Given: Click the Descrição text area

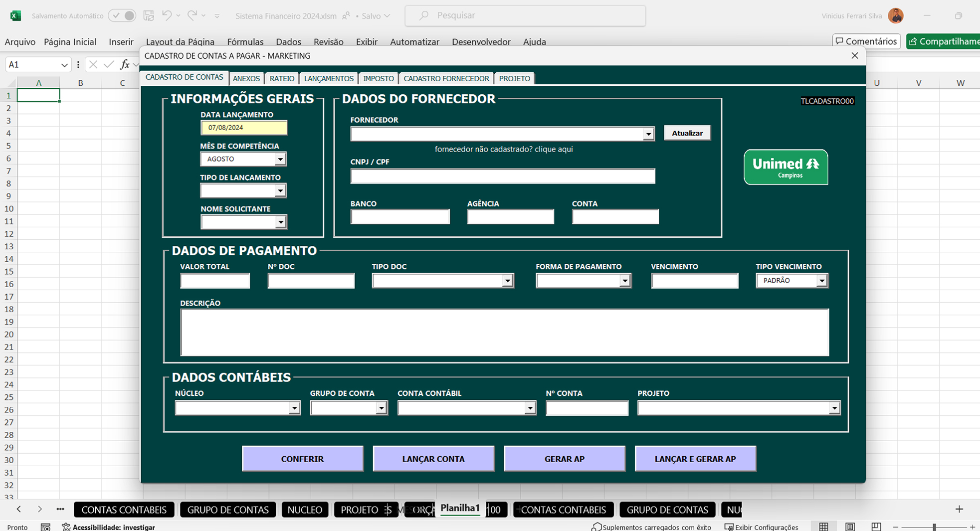Looking at the screenshot, I should pyautogui.click(x=505, y=332).
